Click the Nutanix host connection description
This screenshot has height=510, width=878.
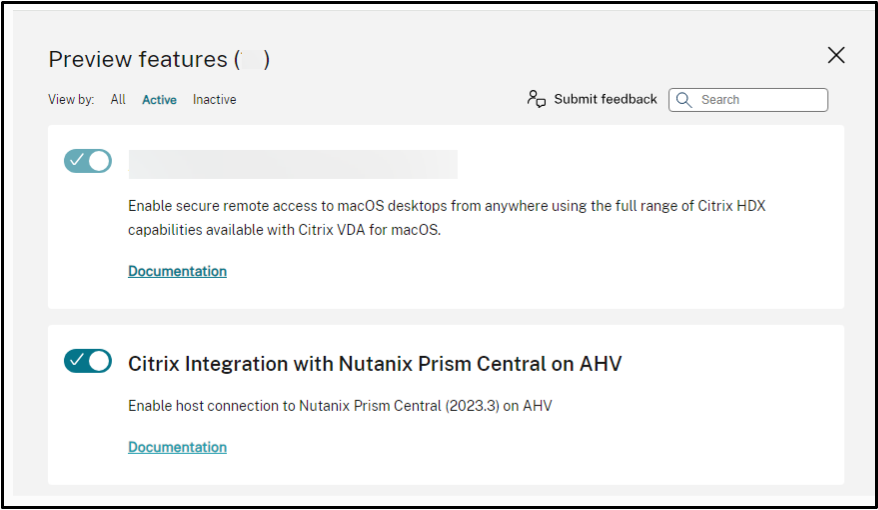[x=339, y=406]
